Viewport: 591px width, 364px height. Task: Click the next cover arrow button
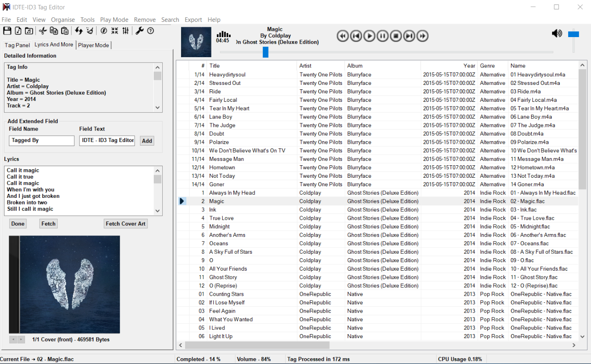coord(21,339)
